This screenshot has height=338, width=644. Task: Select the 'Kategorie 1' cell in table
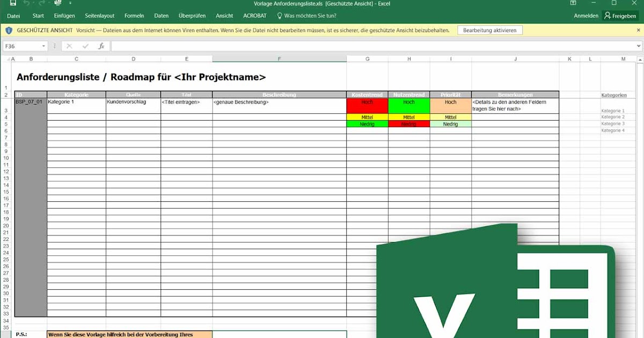76,106
